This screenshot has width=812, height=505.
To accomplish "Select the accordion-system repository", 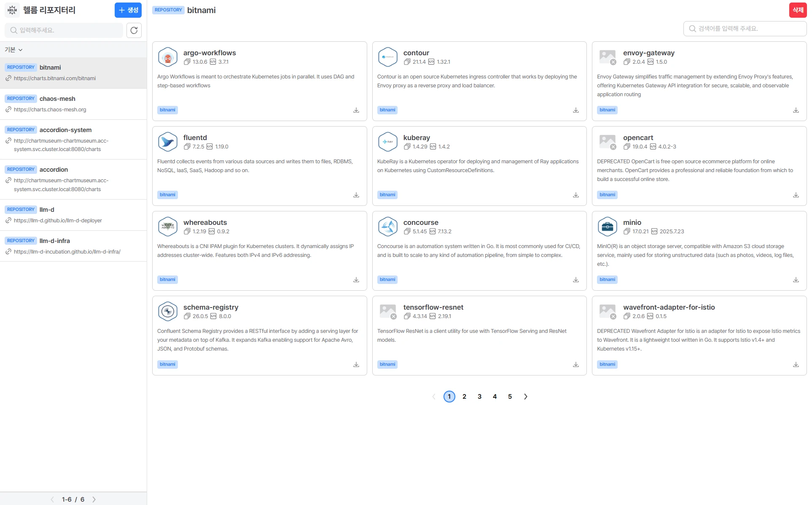I will tap(73, 139).
